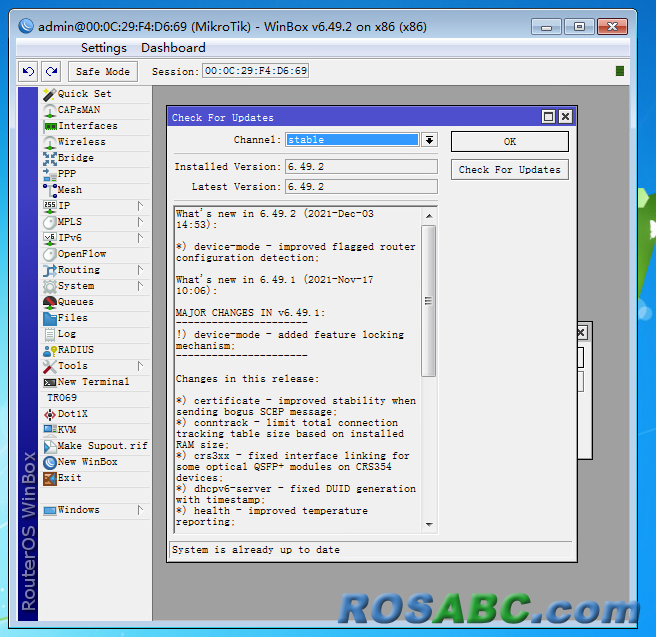Click the Undo arrow icon
Image resolution: width=656 pixels, height=637 pixels.
(28, 72)
